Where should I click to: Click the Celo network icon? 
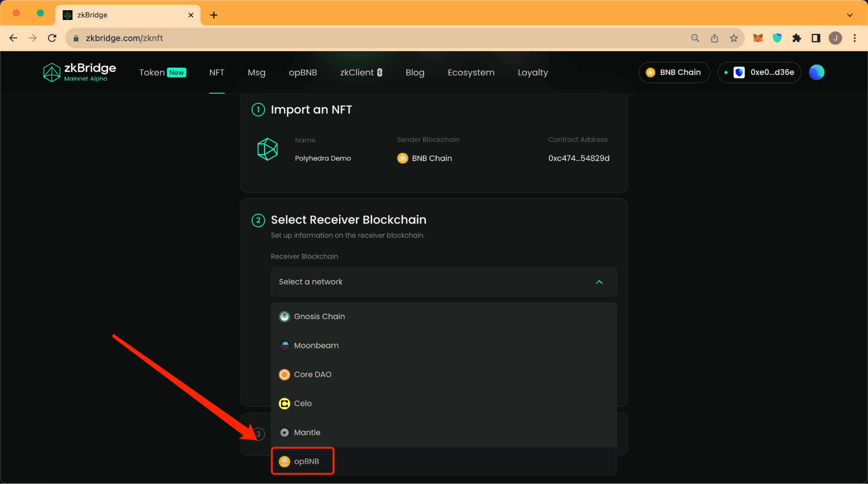pyautogui.click(x=284, y=404)
